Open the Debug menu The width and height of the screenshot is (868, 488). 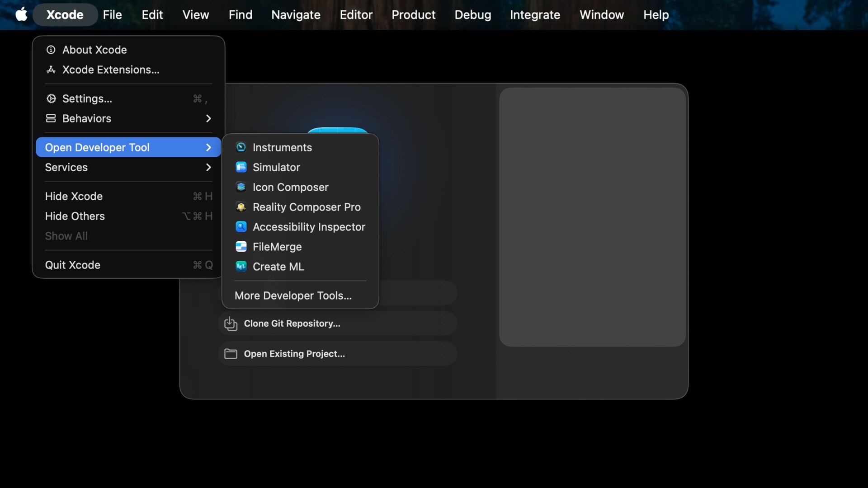coord(472,14)
